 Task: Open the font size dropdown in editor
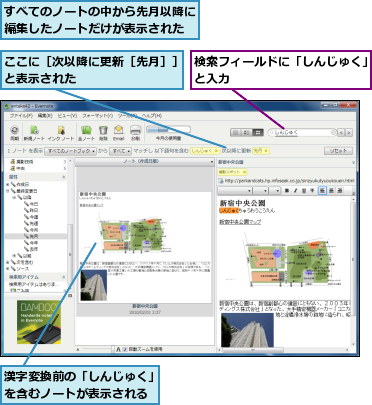tap(261, 191)
